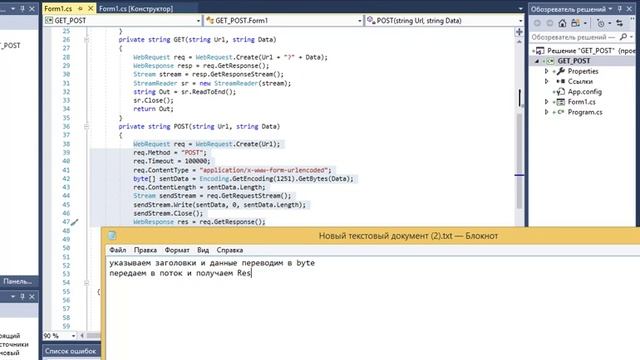Click the editor vertical scrollbar thumb
The width and height of the screenshot is (640, 360).
[520, 161]
